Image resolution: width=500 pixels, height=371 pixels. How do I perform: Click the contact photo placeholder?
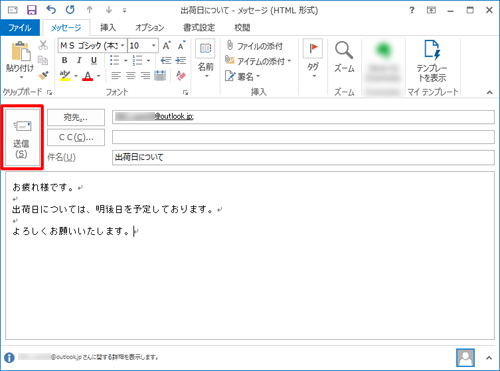(465, 358)
